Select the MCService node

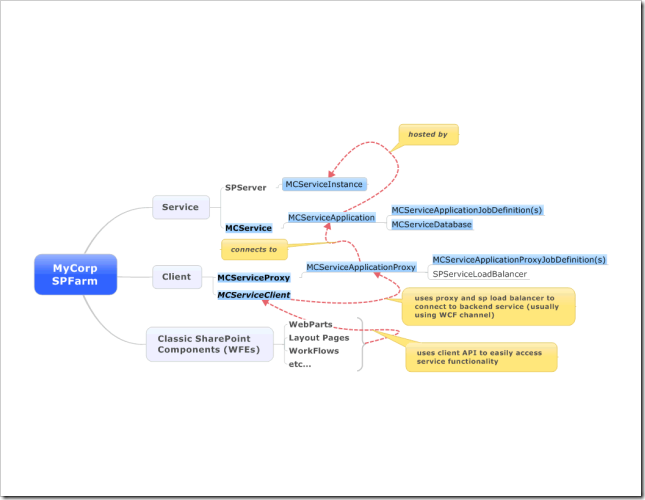coord(248,228)
